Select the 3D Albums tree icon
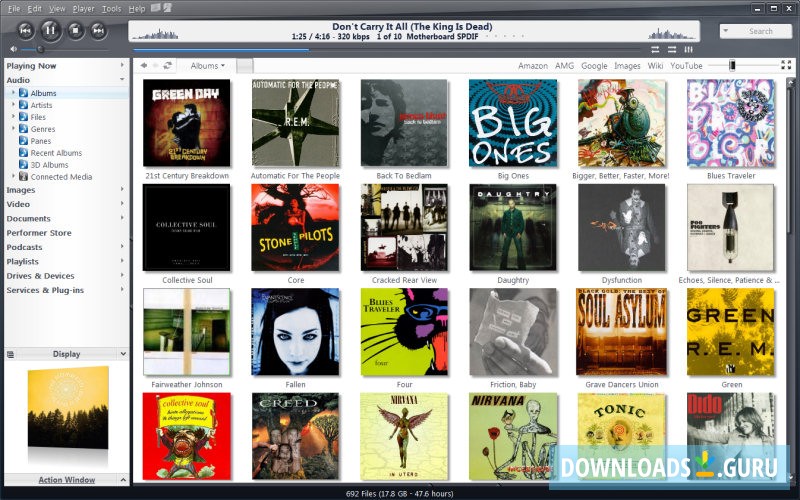This screenshot has width=800, height=500. (x=23, y=164)
